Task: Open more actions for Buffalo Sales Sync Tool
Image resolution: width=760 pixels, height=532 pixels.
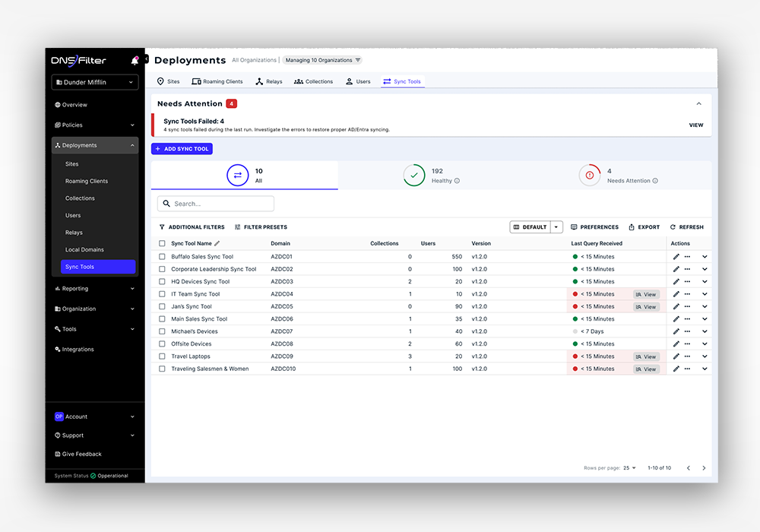Action: pos(687,257)
